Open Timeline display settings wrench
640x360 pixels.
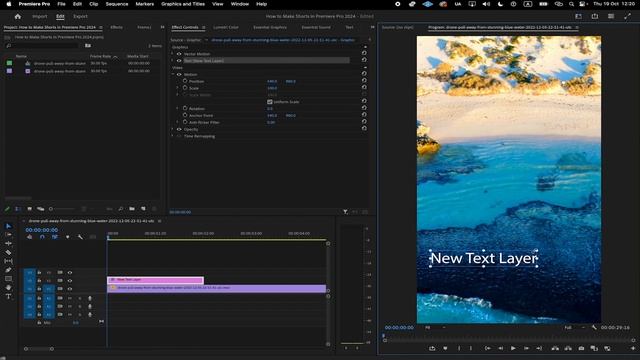[x=80, y=237]
